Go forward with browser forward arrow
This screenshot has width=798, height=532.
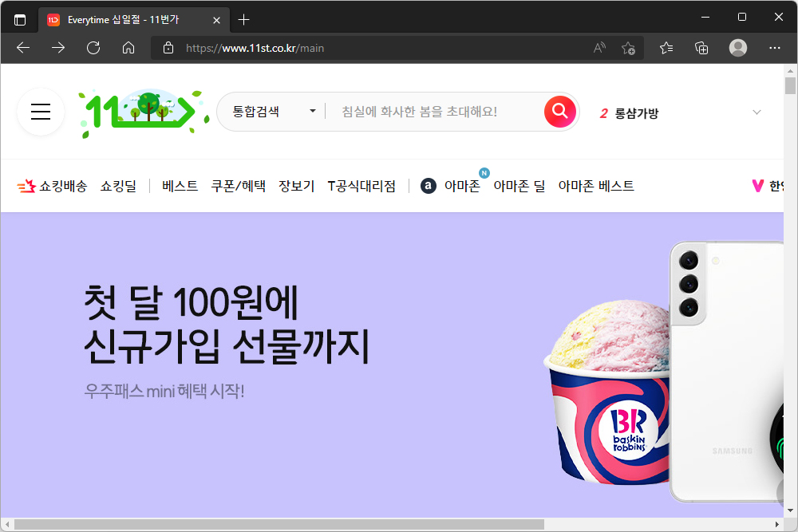click(x=58, y=48)
